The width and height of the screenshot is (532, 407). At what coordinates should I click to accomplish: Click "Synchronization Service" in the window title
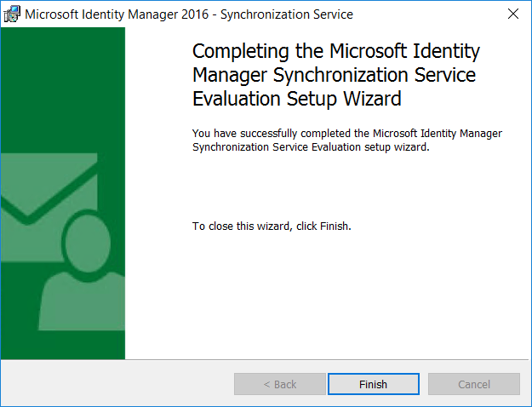tap(286, 14)
